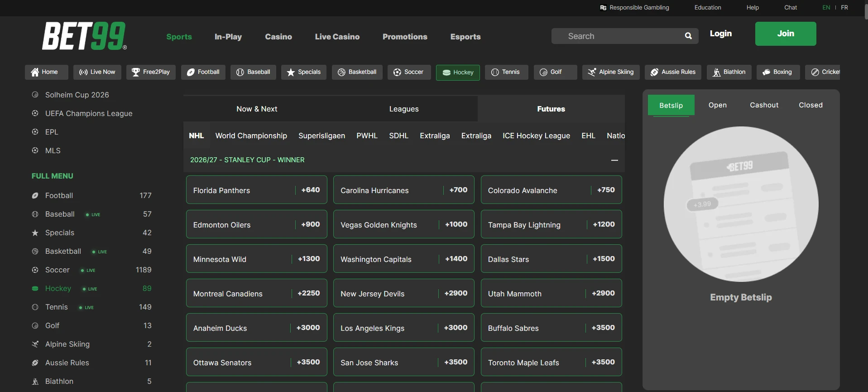Viewport: 868px width, 392px height.
Task: Open MLS quick link
Action: (x=53, y=150)
